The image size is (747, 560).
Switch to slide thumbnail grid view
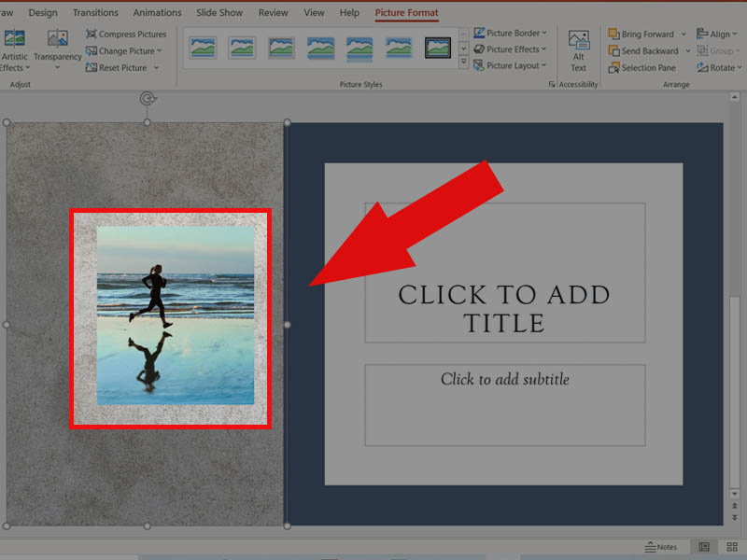[732, 547]
